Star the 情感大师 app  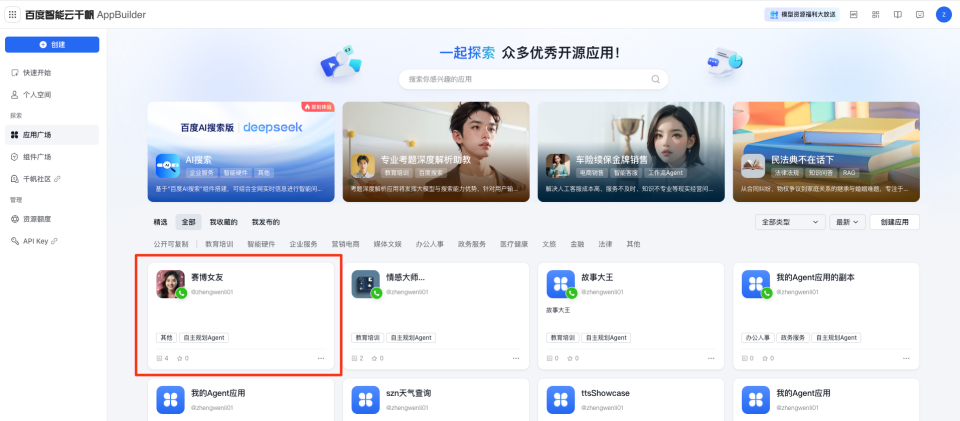[375, 359]
